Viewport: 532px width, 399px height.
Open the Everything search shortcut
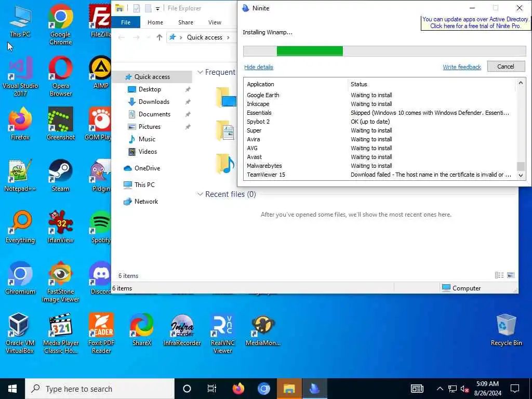tap(20, 228)
